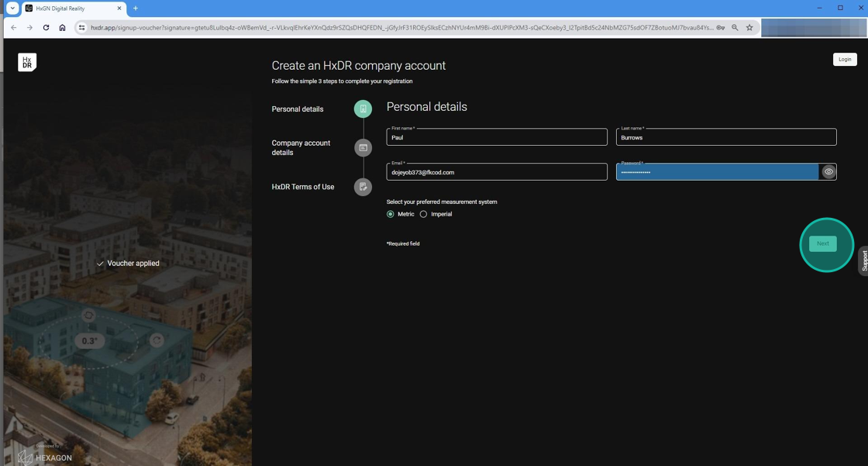View site information icon in address bar
Viewport: 868px width, 466px height.
(x=81, y=28)
